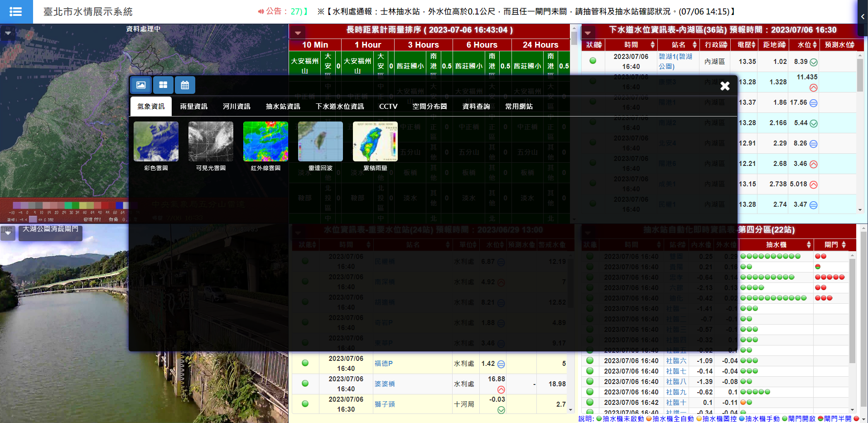Open the 福德P station link
This screenshot has height=423, width=868.
pyautogui.click(x=384, y=364)
